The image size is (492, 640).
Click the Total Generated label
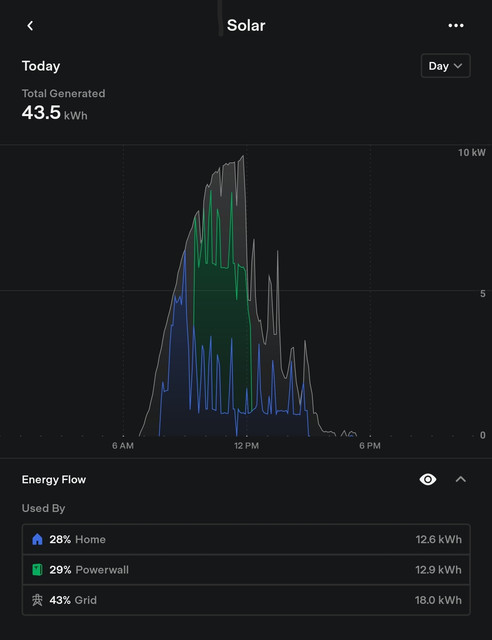click(x=63, y=93)
